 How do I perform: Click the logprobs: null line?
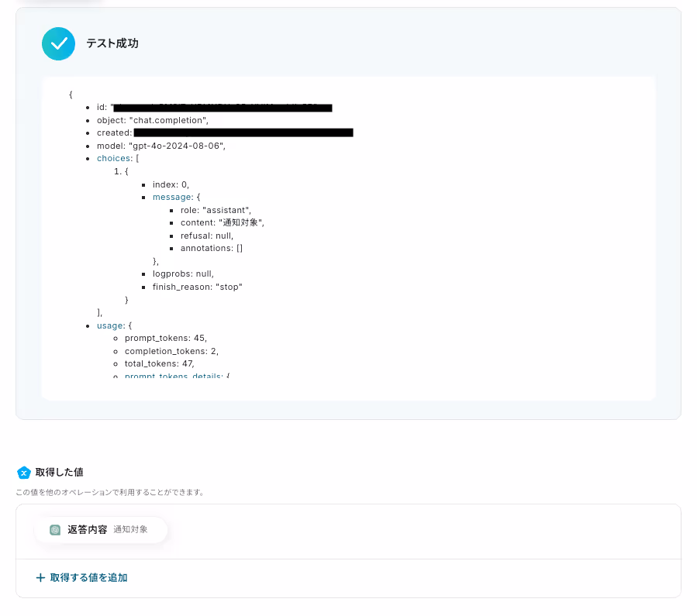[x=183, y=274]
